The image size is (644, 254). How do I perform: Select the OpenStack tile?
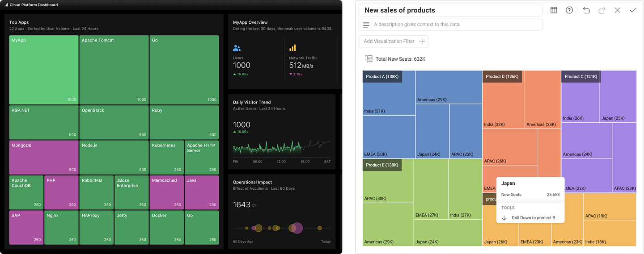(114, 122)
